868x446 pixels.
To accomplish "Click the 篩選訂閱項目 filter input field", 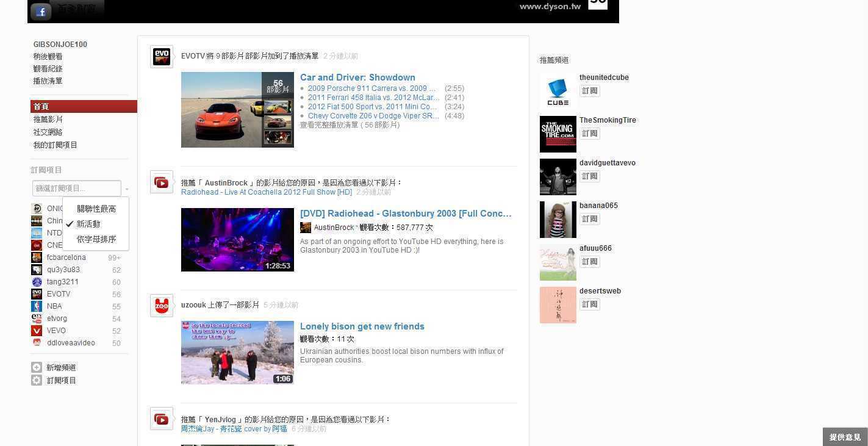I will 77,189.
